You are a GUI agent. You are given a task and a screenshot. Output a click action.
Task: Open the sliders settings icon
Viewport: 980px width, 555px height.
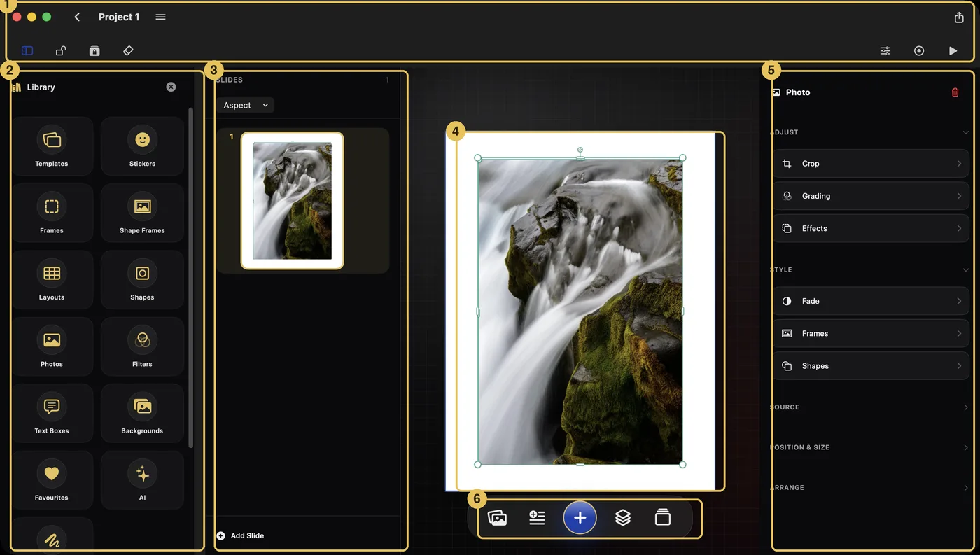[x=885, y=50]
